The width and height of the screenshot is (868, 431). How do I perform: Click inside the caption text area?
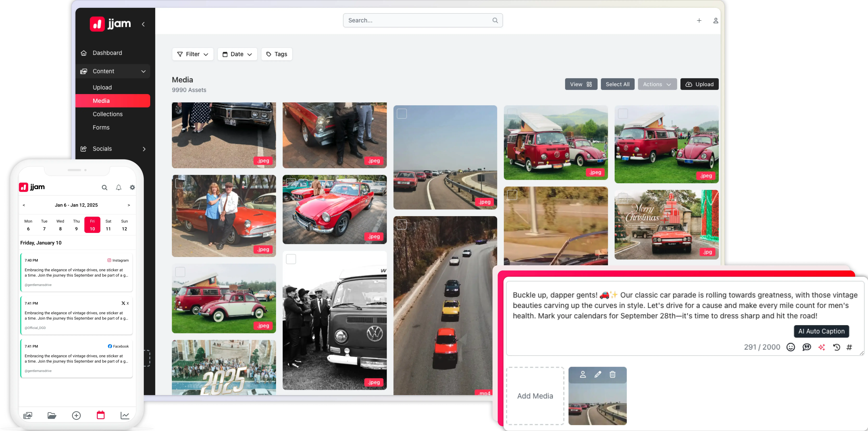685,318
